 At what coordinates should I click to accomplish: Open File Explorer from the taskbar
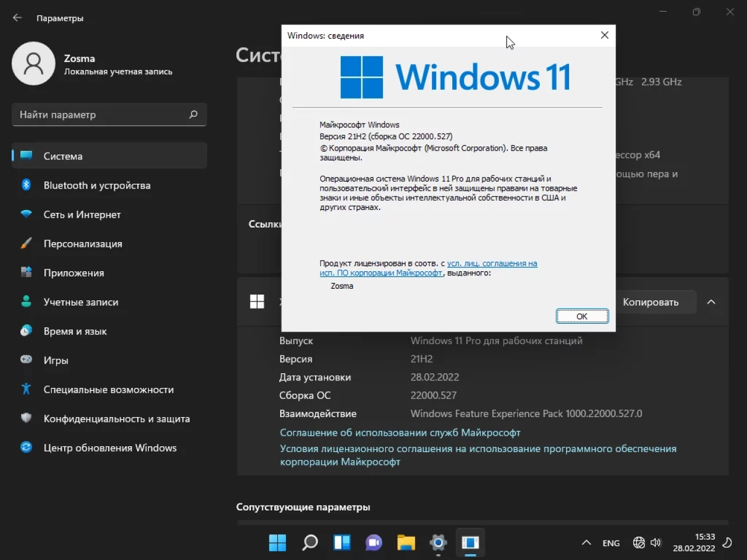(406, 542)
